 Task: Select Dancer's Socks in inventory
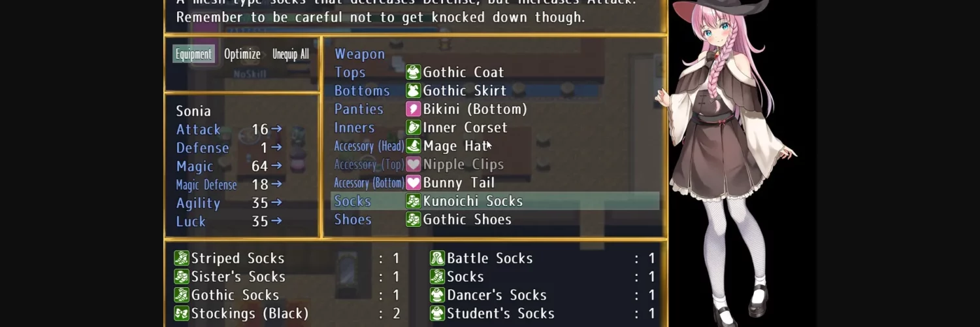(543, 295)
